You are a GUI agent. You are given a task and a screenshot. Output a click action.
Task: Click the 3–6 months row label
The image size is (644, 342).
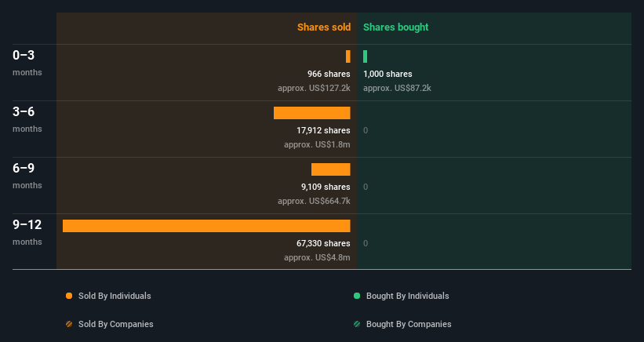coord(27,119)
